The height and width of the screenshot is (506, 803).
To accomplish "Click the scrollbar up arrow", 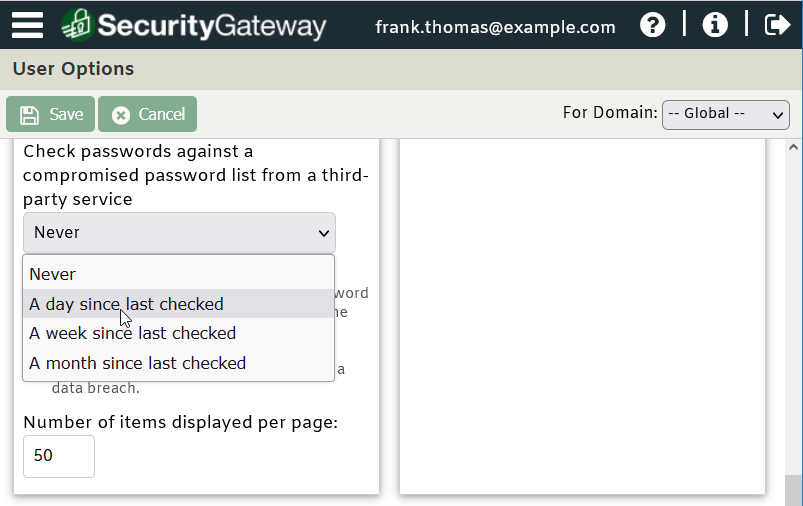I will coord(794,147).
